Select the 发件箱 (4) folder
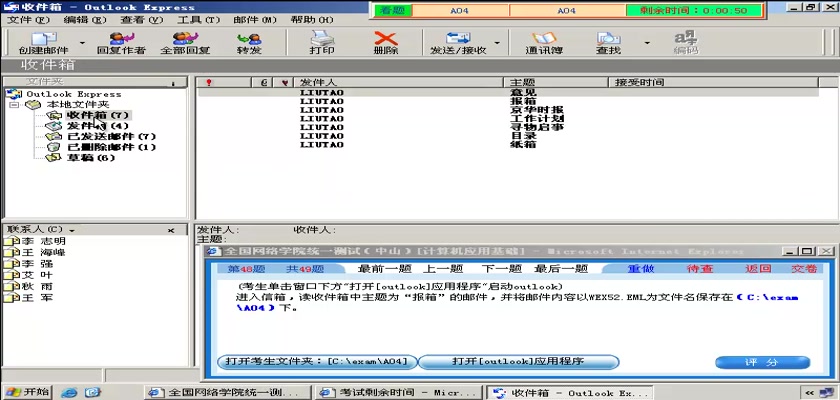 click(x=98, y=126)
